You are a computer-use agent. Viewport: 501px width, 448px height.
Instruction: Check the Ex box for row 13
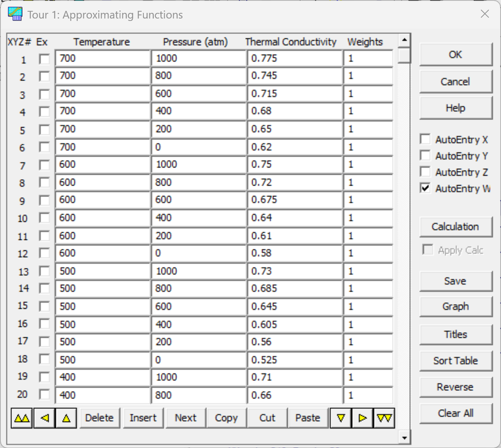[44, 272]
